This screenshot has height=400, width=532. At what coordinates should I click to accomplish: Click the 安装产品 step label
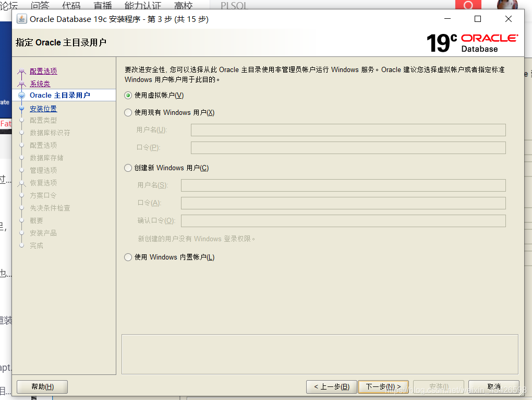pyautogui.click(x=43, y=233)
